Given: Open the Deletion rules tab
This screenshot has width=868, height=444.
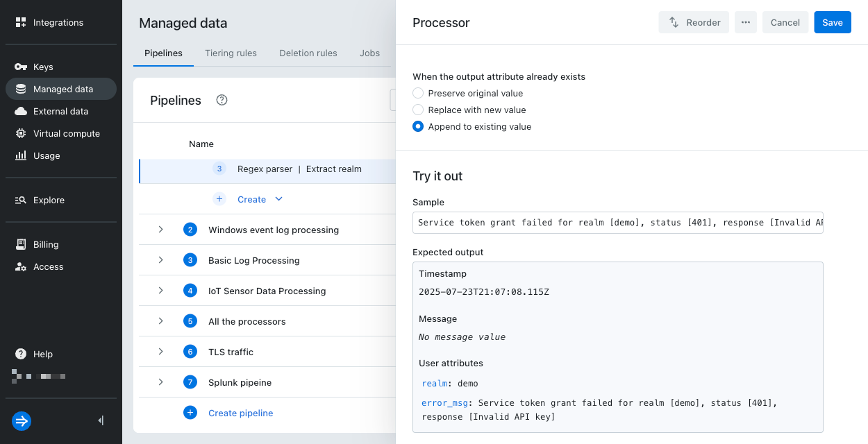Looking at the screenshot, I should coord(308,53).
